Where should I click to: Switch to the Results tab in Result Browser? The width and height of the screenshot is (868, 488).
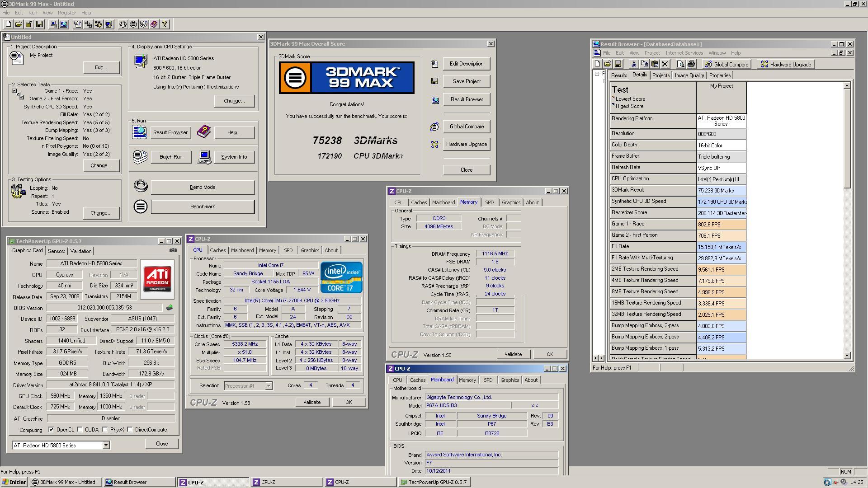tap(619, 75)
